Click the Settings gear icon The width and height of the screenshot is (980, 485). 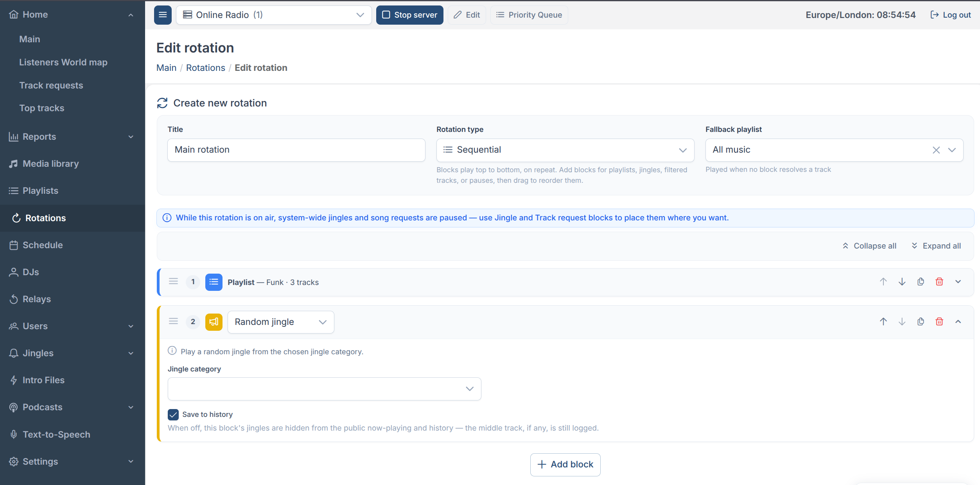[14, 462]
